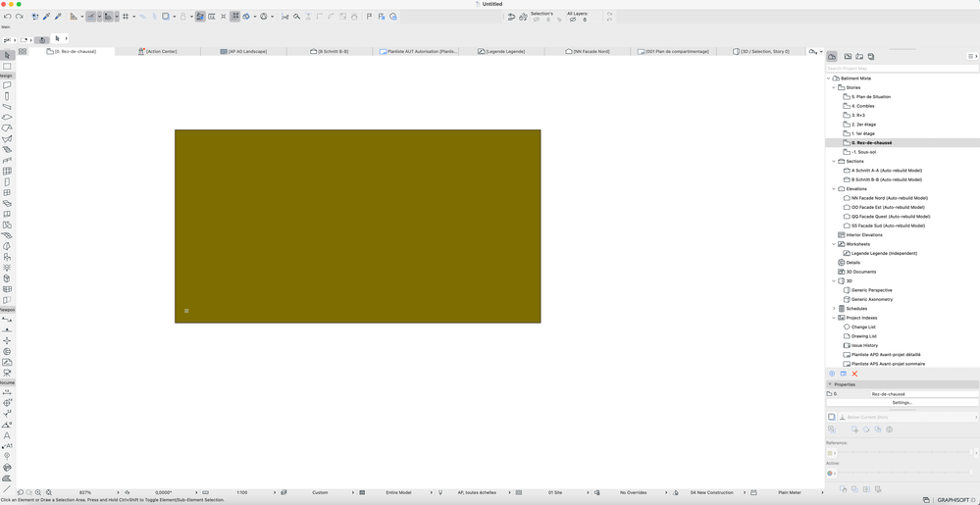Switch to the [AP A0 Landscape] tab

coord(243,51)
